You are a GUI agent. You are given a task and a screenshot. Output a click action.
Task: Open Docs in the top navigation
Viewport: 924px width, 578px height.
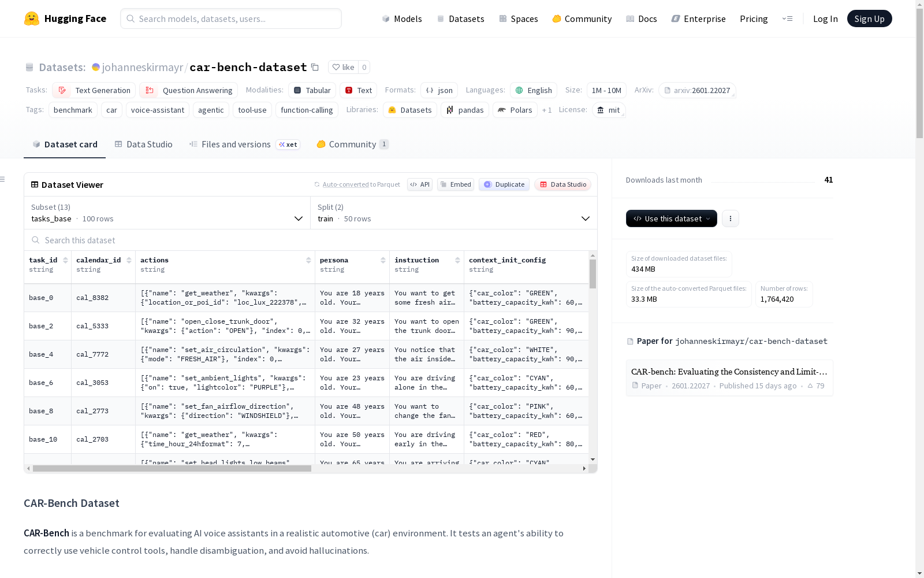642,18
